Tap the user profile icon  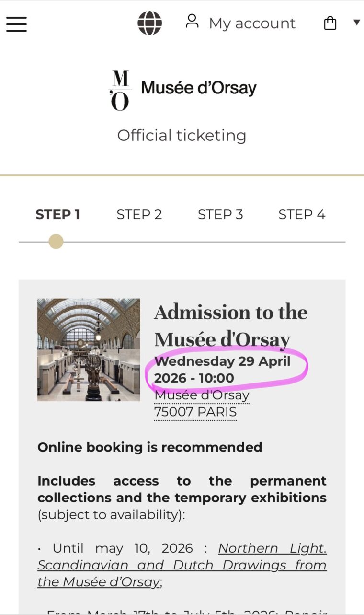click(x=192, y=21)
